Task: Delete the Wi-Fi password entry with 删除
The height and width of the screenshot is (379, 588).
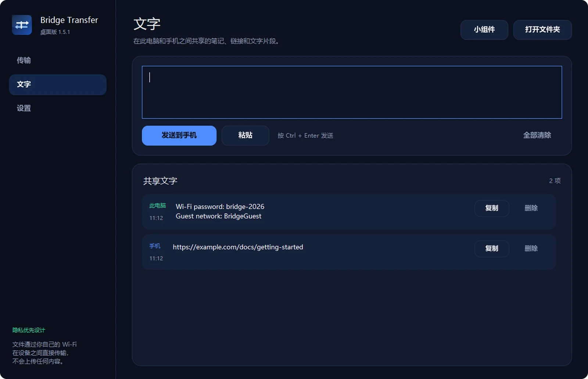Action: pyautogui.click(x=531, y=208)
